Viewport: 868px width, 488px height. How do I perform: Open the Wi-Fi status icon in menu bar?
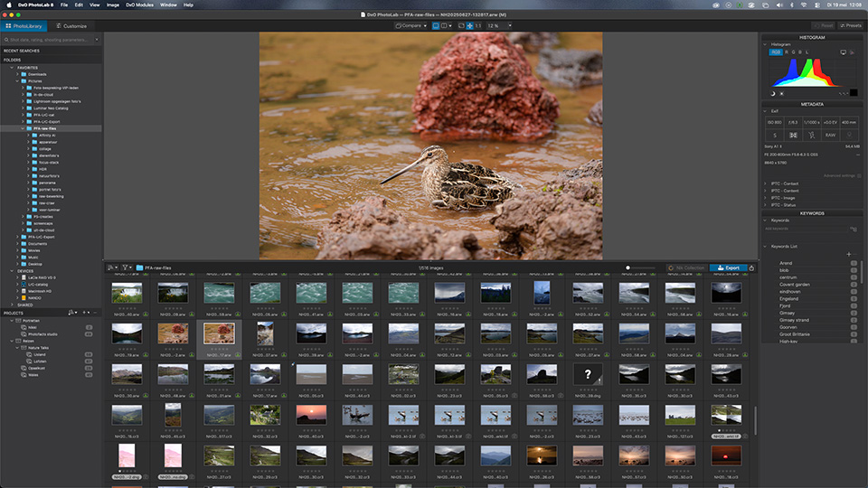pos(804,5)
